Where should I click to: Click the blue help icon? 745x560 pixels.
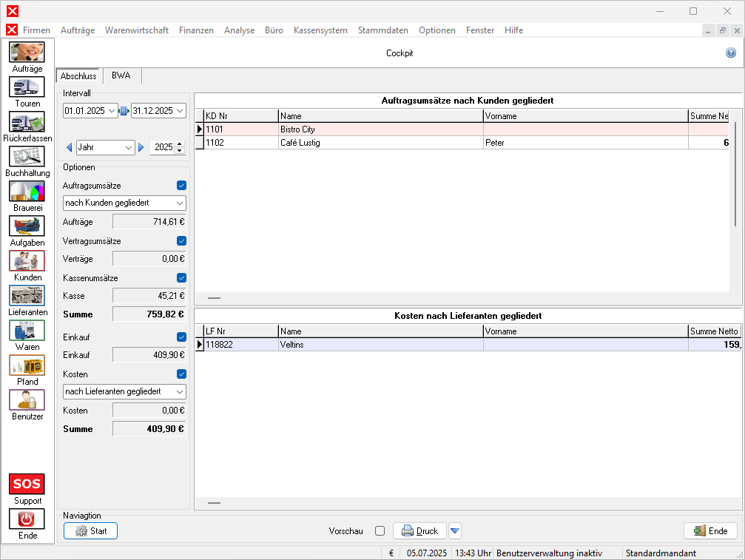(731, 53)
